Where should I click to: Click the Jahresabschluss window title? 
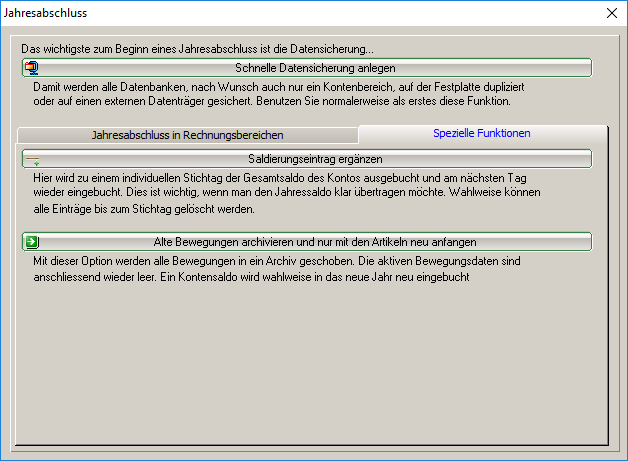[x=45, y=13]
